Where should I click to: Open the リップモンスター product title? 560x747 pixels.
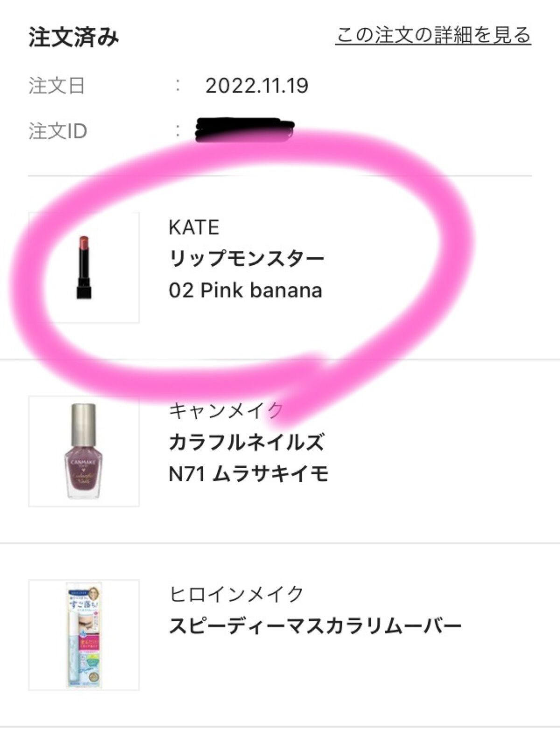pyautogui.click(x=246, y=258)
